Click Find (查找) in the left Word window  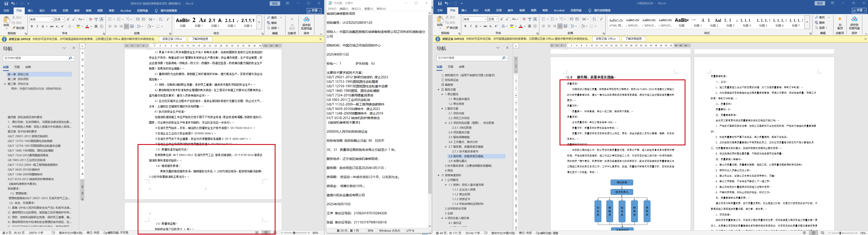[272, 17]
